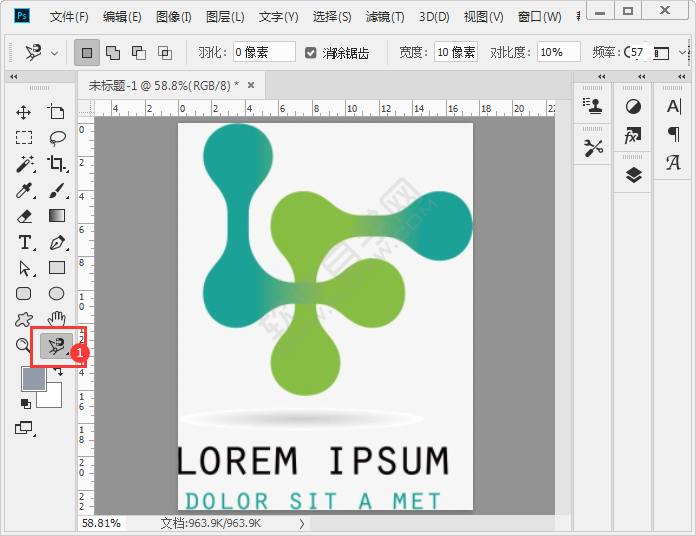Select the Eyedropper tool
Viewport: 696px width, 536px height.
tap(24, 190)
